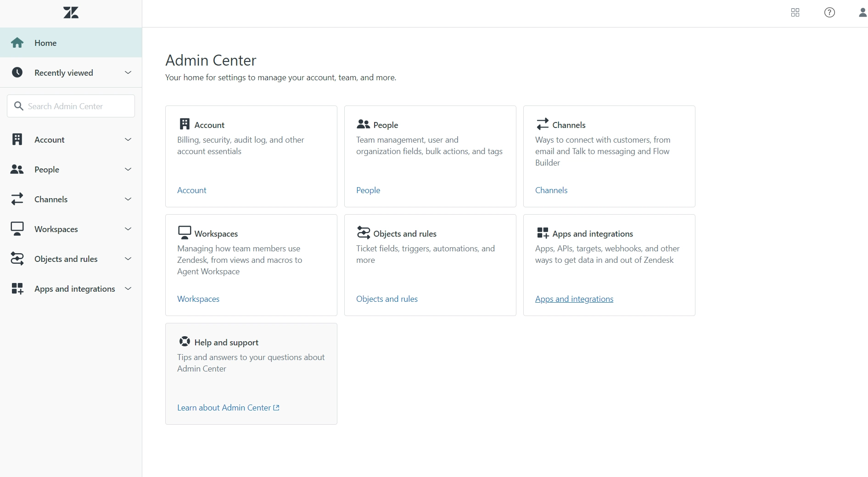Click the Channels card title text
The width and height of the screenshot is (868, 477).
tap(569, 125)
